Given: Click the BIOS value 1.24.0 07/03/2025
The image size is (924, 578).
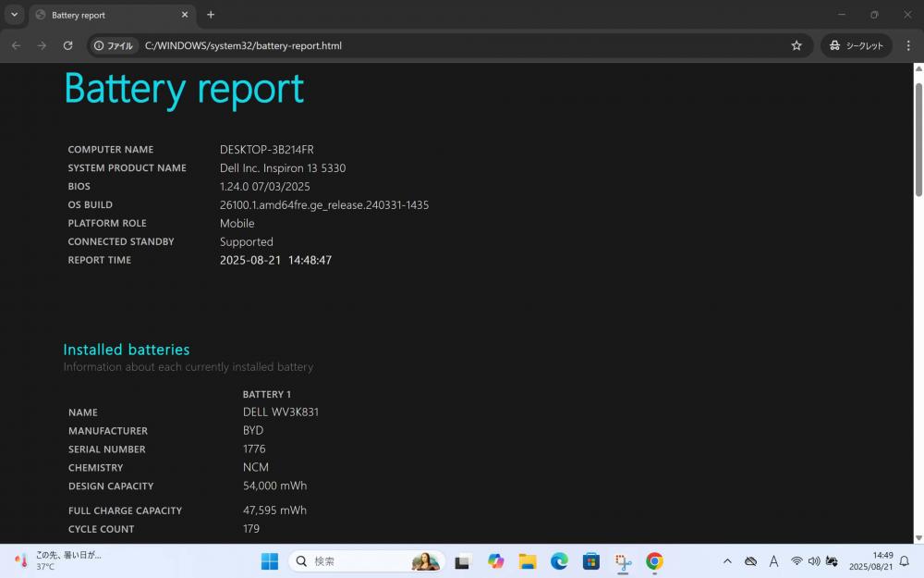Looking at the screenshot, I should point(264,187).
